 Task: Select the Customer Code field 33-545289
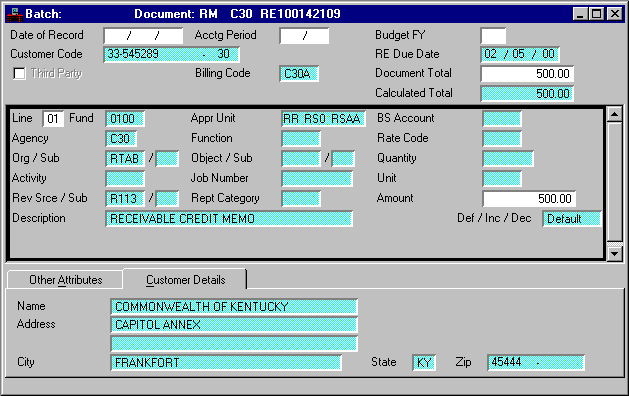(172, 55)
